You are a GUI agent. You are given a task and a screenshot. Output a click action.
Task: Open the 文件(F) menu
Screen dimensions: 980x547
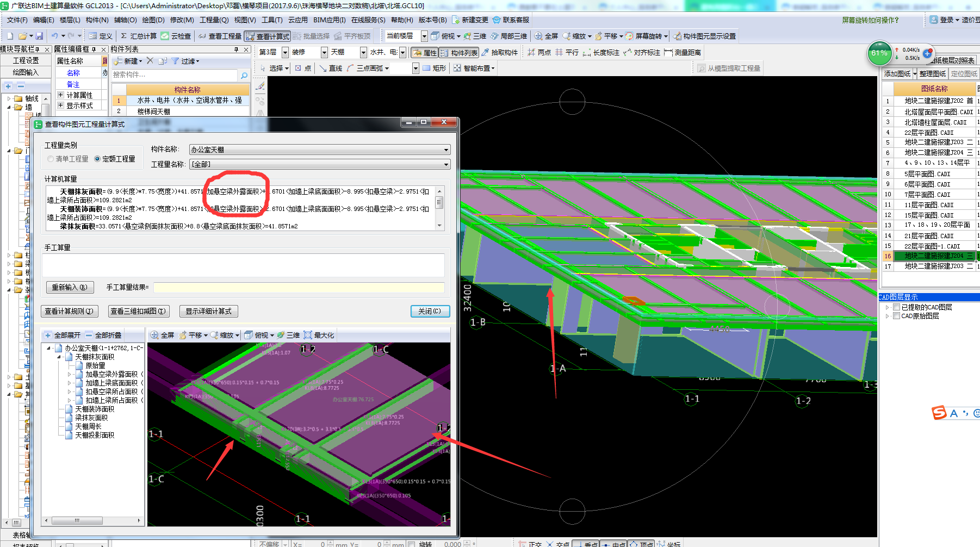pos(17,20)
